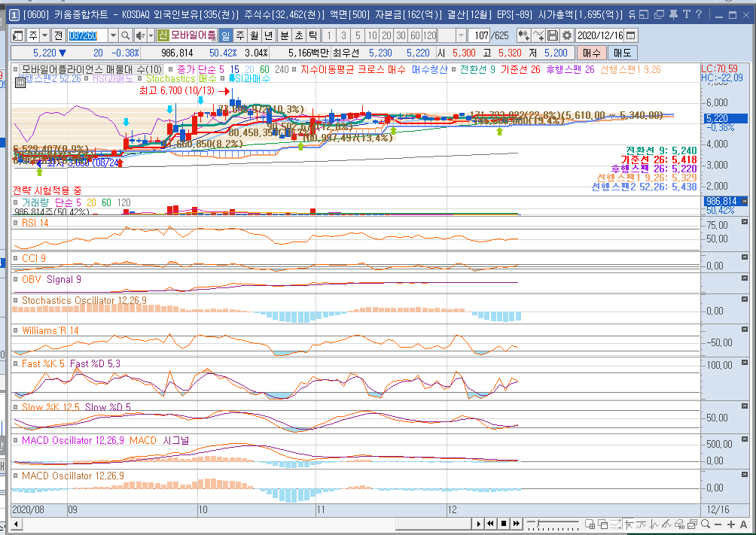Click the overlapping windows icon in bottom toolbar
Viewport: 756px width, 535px height.
602,524
